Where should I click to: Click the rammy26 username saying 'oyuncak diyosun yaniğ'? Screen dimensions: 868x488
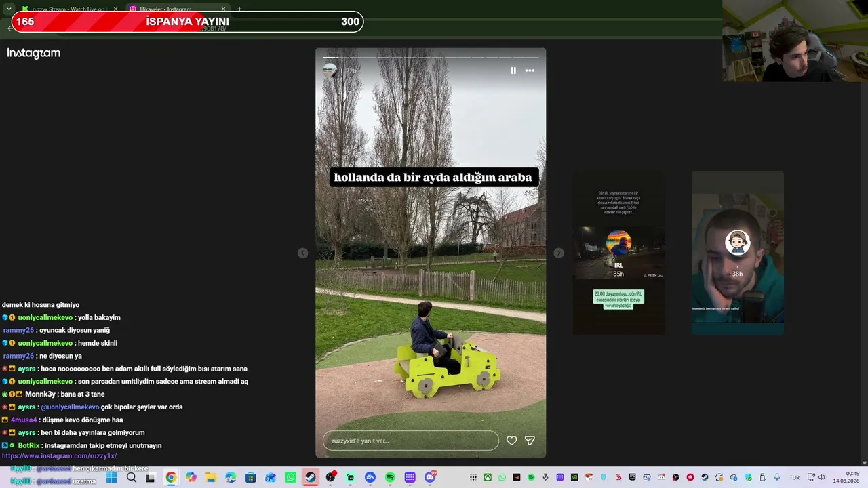pyautogui.click(x=18, y=330)
